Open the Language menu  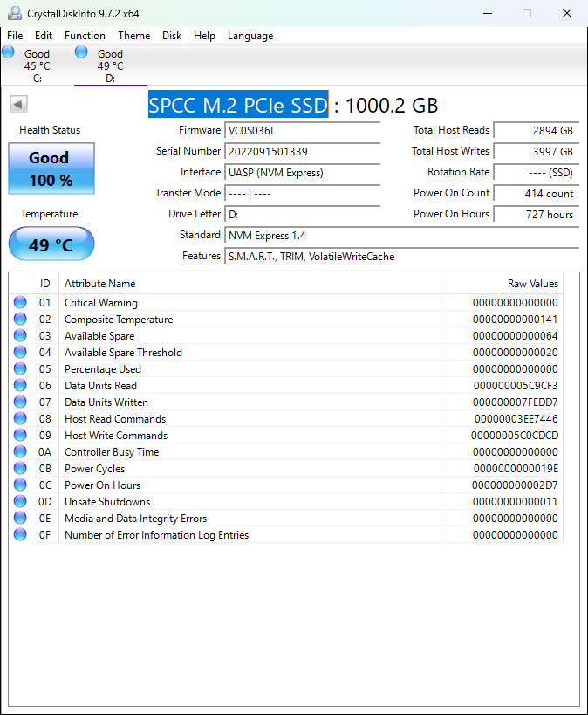click(250, 36)
